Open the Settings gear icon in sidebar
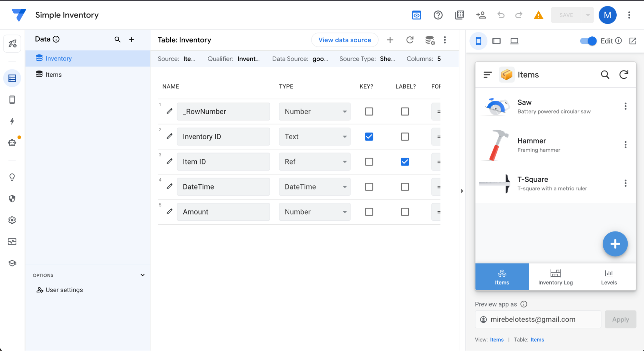Image resolution: width=644 pixels, height=351 pixels. (12, 220)
